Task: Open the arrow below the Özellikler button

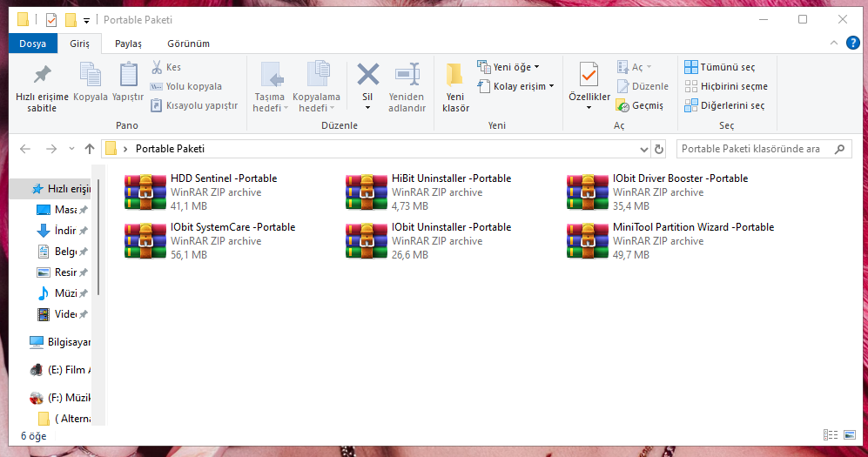Action: click(x=589, y=108)
